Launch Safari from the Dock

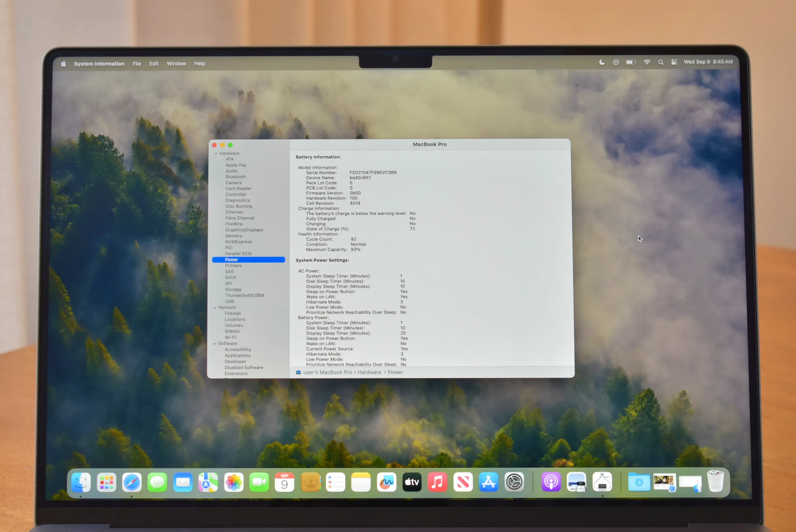tap(132, 482)
